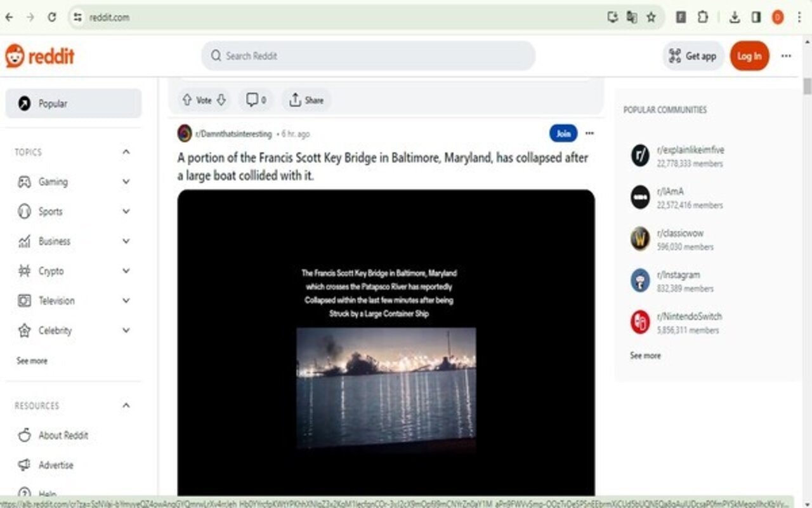Select Popular in the sidebar
812x508 pixels.
pos(74,104)
